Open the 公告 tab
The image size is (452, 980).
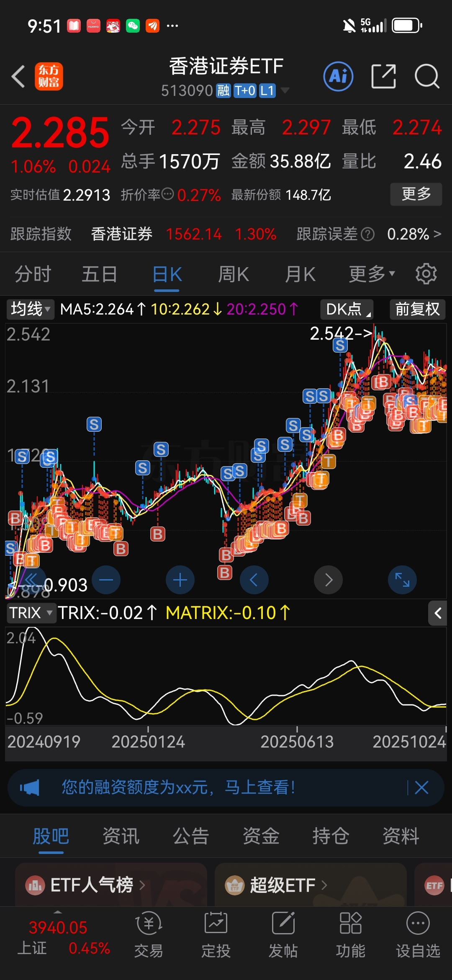click(x=191, y=836)
